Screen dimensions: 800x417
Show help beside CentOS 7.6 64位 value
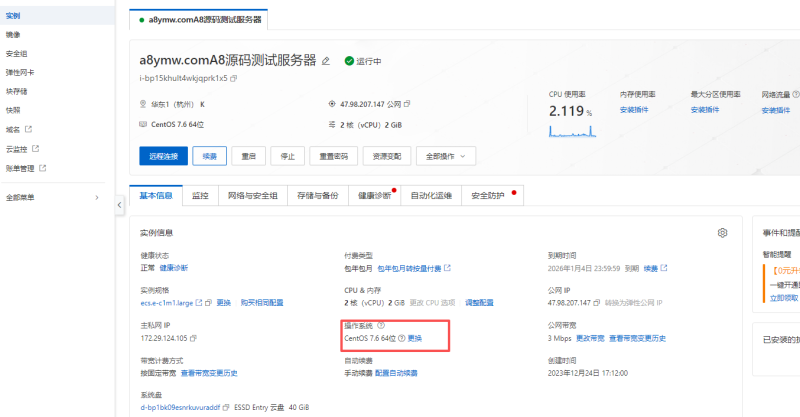click(x=402, y=338)
